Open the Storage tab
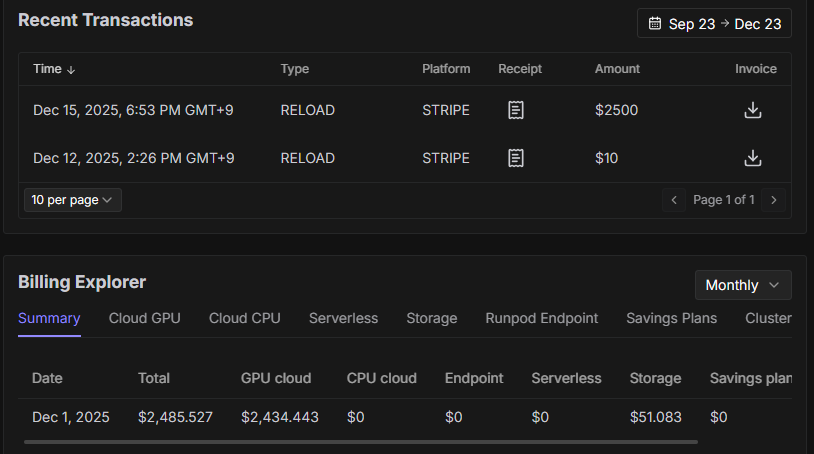The image size is (814, 454). pyautogui.click(x=431, y=318)
